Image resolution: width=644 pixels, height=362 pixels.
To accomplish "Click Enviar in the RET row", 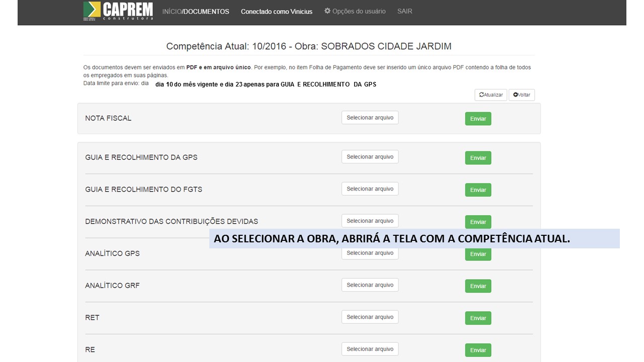I will click(478, 318).
